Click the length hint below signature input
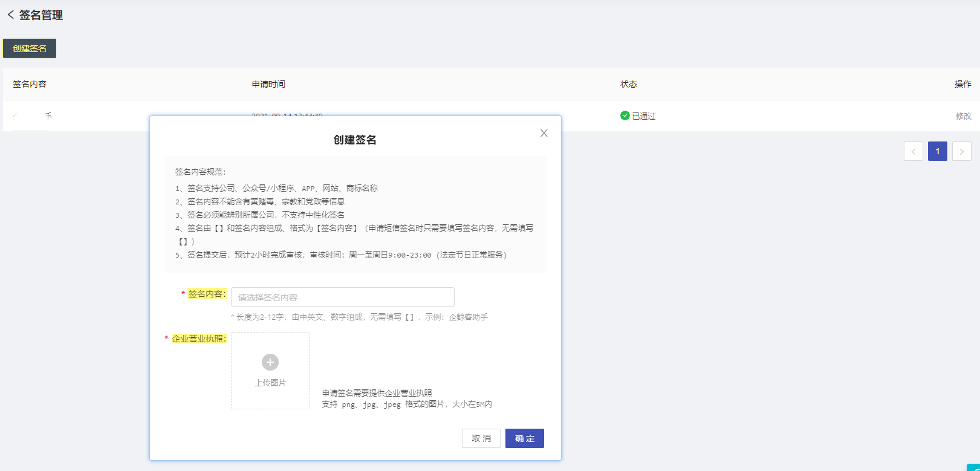The image size is (980, 471). [360, 317]
